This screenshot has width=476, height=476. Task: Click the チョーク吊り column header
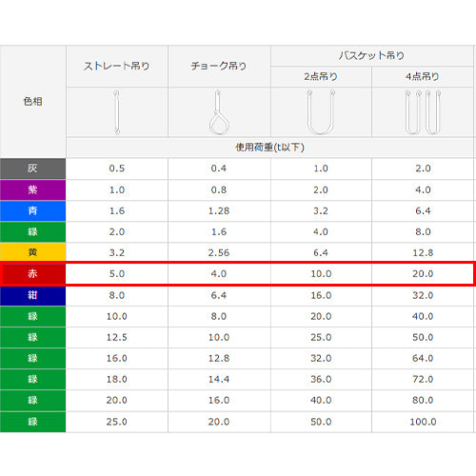(x=219, y=66)
